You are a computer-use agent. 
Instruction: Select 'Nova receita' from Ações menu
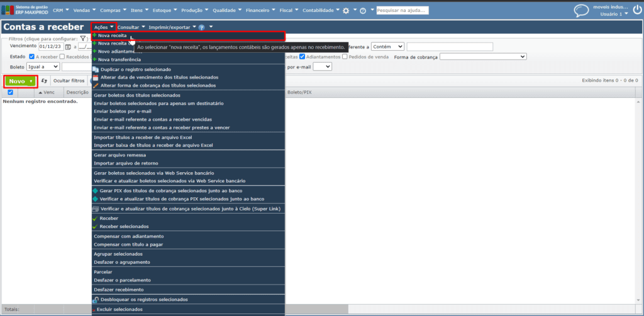(x=188, y=36)
